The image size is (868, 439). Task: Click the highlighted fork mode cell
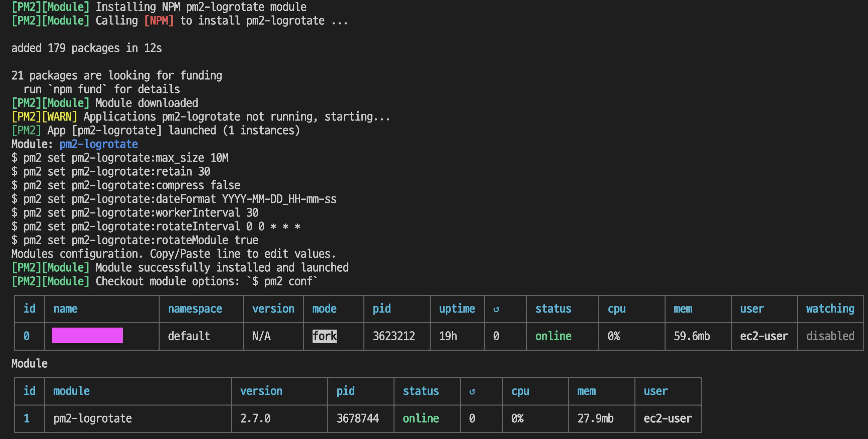[x=324, y=336]
